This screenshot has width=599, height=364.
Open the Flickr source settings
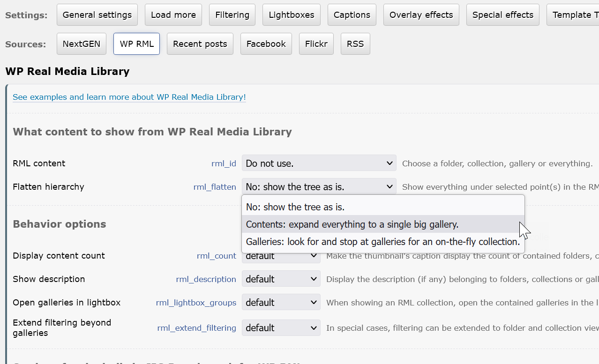pos(316,44)
